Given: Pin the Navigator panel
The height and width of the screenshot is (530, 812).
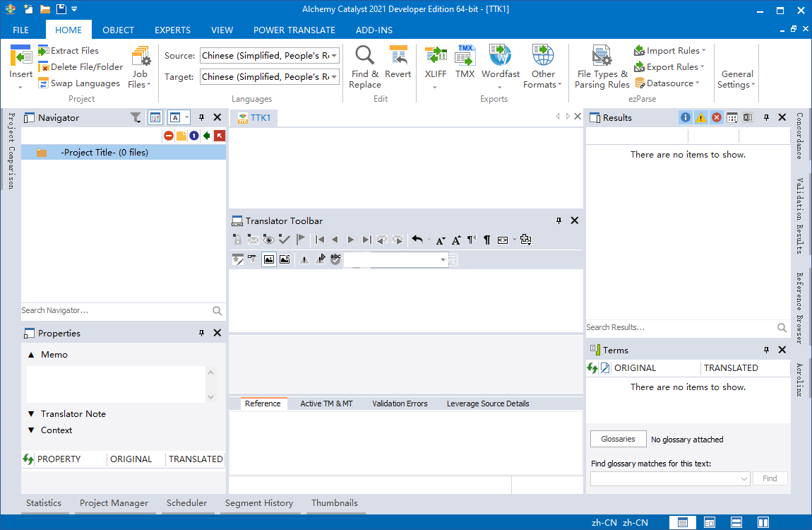Looking at the screenshot, I should point(201,117).
